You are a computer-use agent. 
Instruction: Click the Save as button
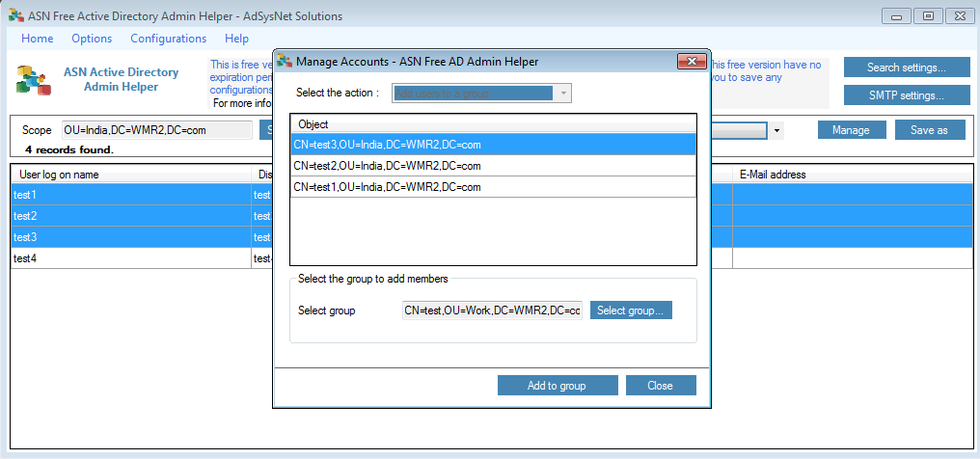coord(930,130)
